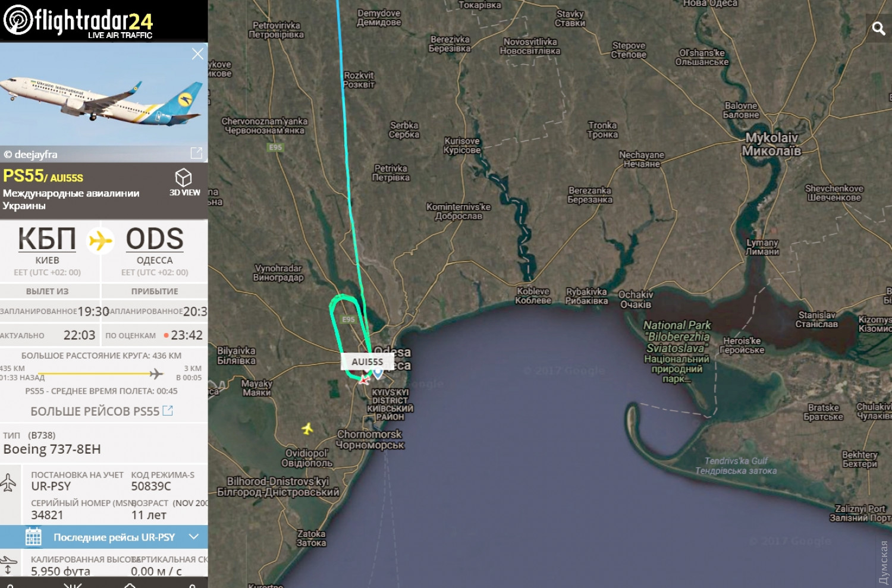Select the yellow aircraft on the map
The image size is (892, 588).
(307, 428)
